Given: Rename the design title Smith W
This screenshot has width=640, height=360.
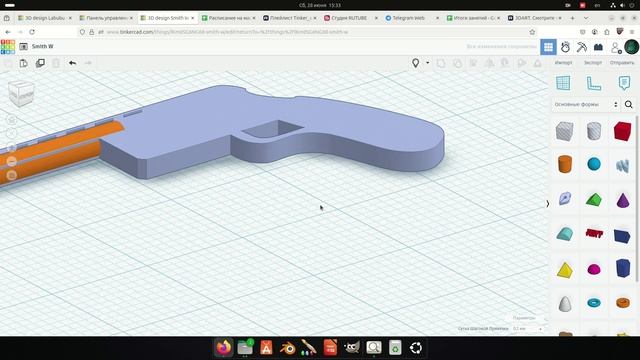Looking at the screenshot, I should pos(42,47).
